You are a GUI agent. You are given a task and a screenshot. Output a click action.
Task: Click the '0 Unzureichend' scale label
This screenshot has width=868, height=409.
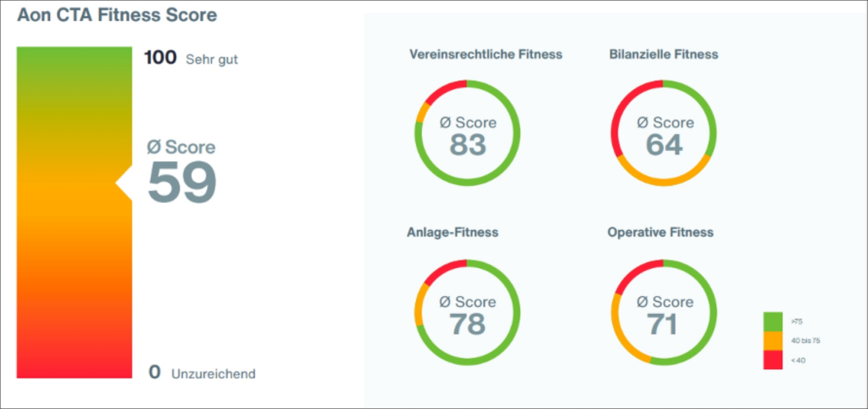tap(202, 373)
